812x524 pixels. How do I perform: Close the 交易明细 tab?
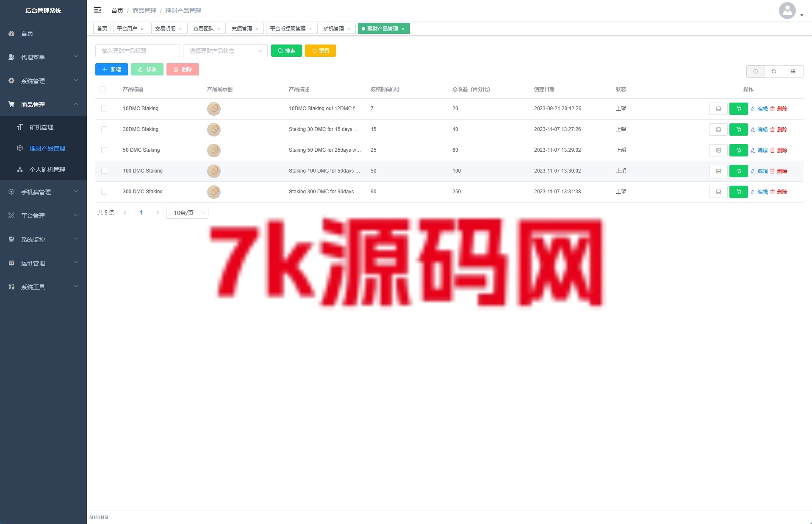(x=180, y=29)
